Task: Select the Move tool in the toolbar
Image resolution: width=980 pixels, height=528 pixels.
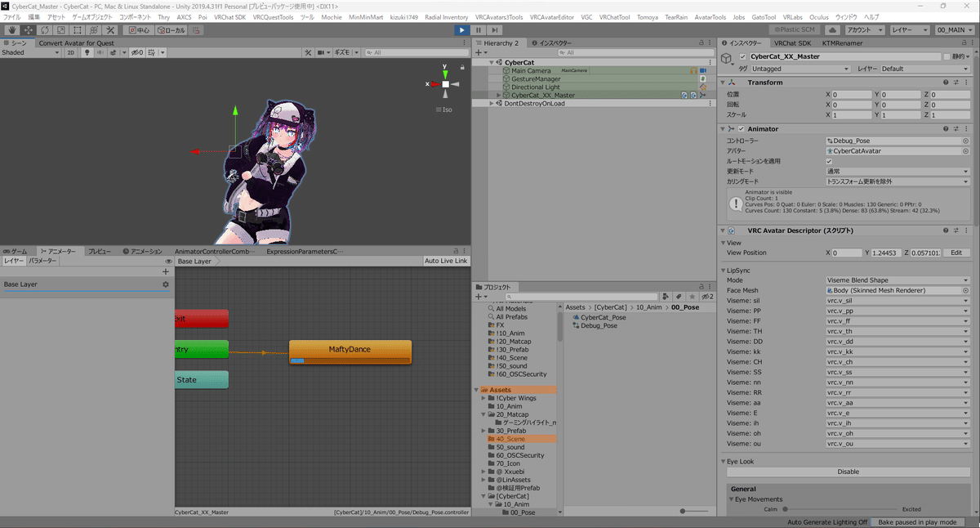Action: (29, 30)
